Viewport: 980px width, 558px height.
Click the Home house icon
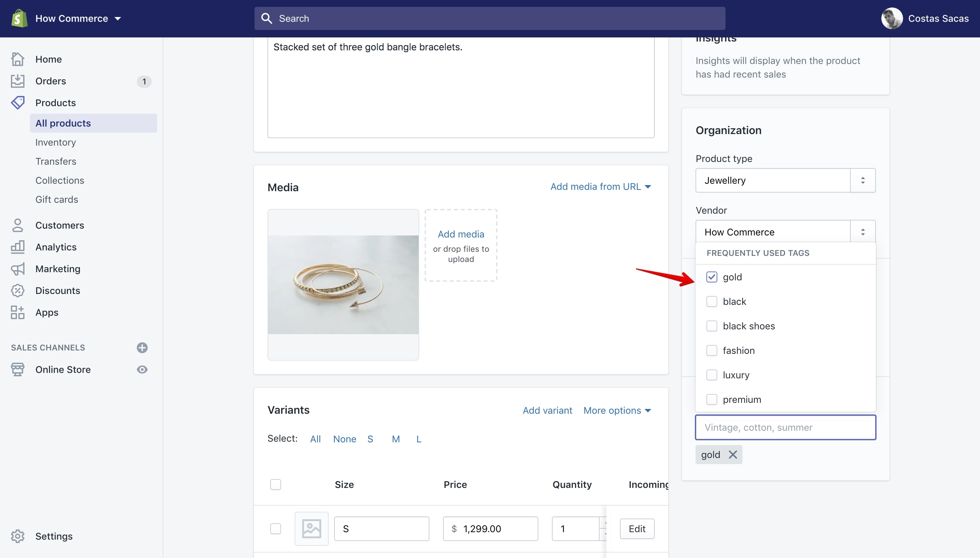18,60
